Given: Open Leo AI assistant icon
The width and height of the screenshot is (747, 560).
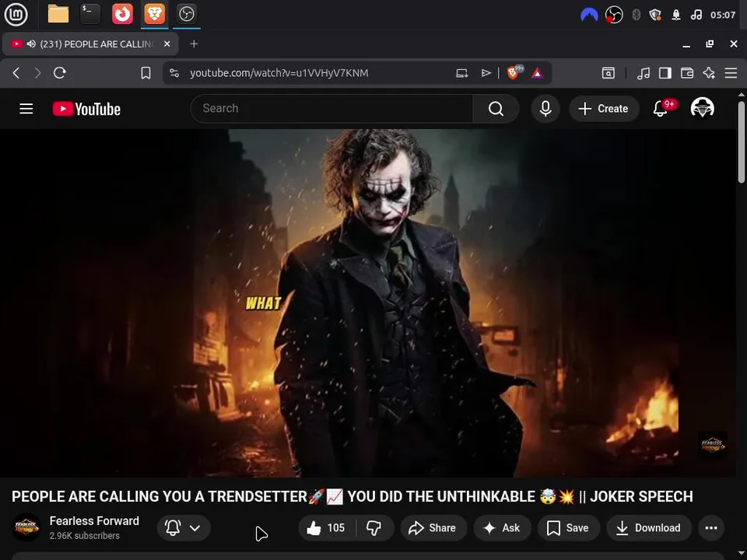Looking at the screenshot, I should pyautogui.click(x=709, y=73).
